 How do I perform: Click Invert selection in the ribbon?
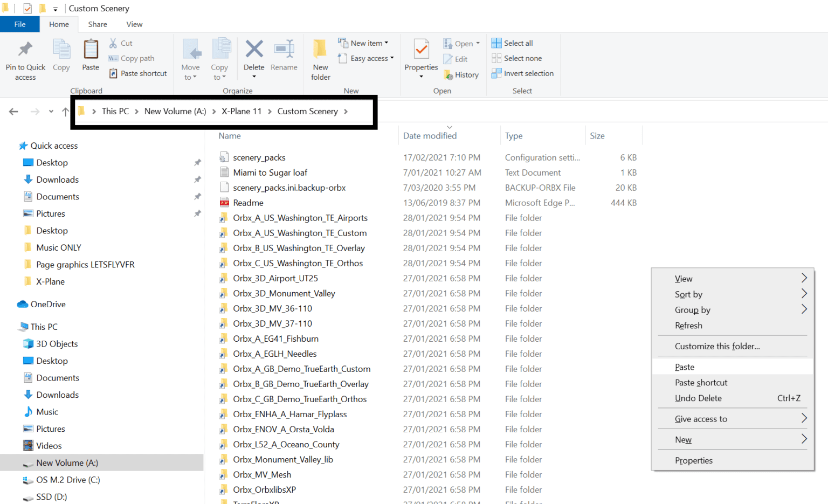coord(528,73)
